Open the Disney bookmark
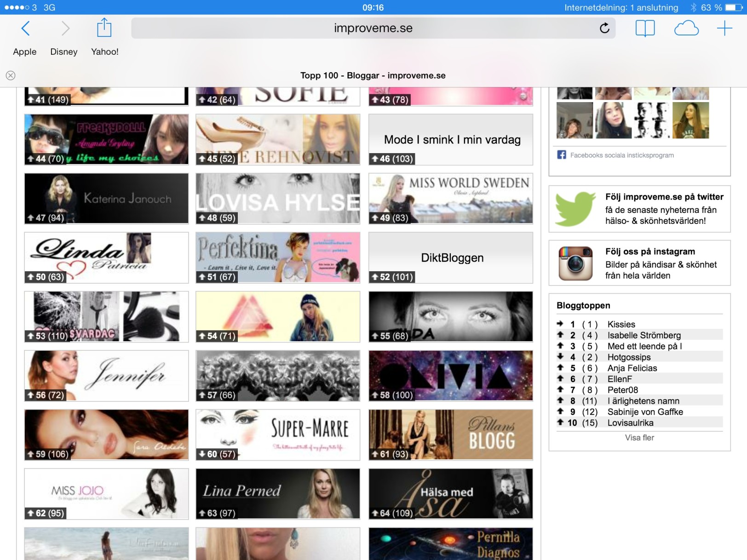Viewport: 747px width, 560px height. click(63, 51)
